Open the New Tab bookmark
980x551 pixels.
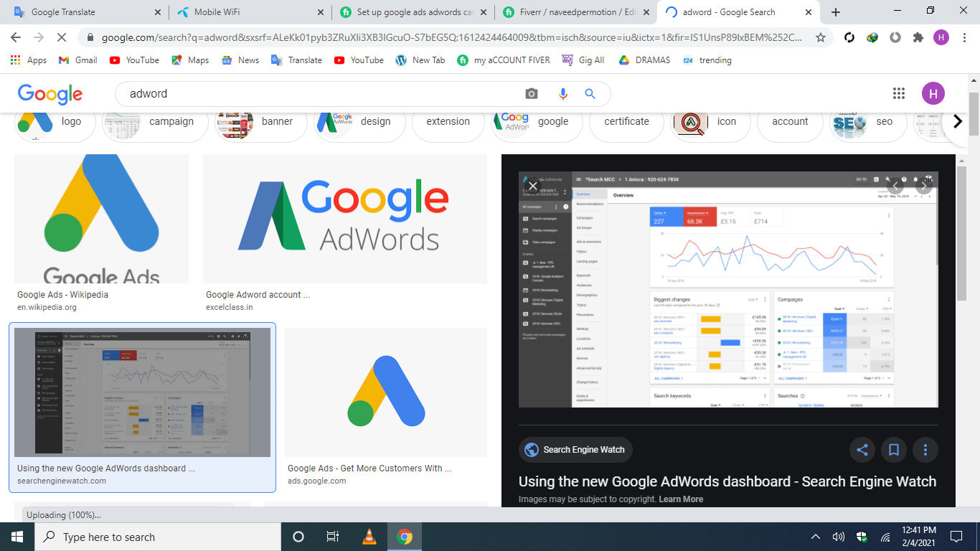pyautogui.click(x=420, y=60)
